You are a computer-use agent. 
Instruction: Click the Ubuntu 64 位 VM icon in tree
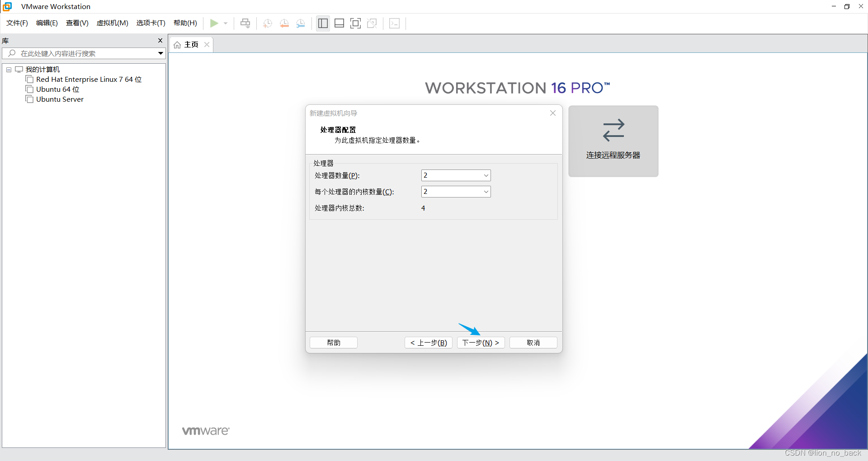29,89
